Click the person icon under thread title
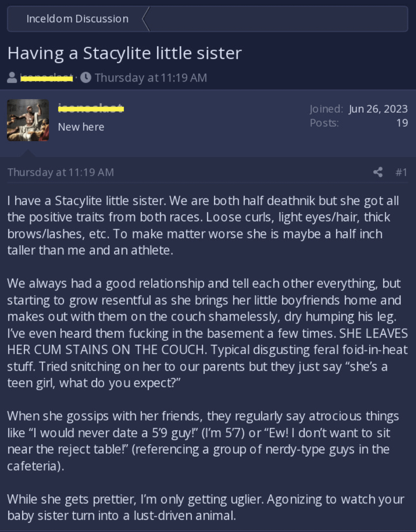The width and height of the screenshot is (416, 532). pyautogui.click(x=12, y=77)
